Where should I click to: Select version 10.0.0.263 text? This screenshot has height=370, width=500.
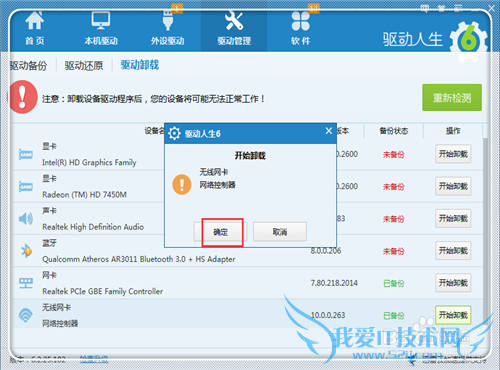point(328,315)
